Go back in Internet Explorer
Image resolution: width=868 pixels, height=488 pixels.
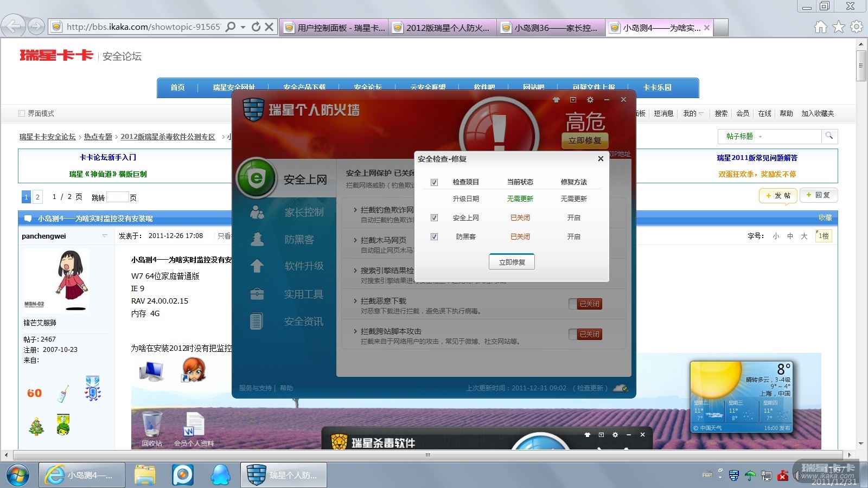pyautogui.click(x=14, y=26)
